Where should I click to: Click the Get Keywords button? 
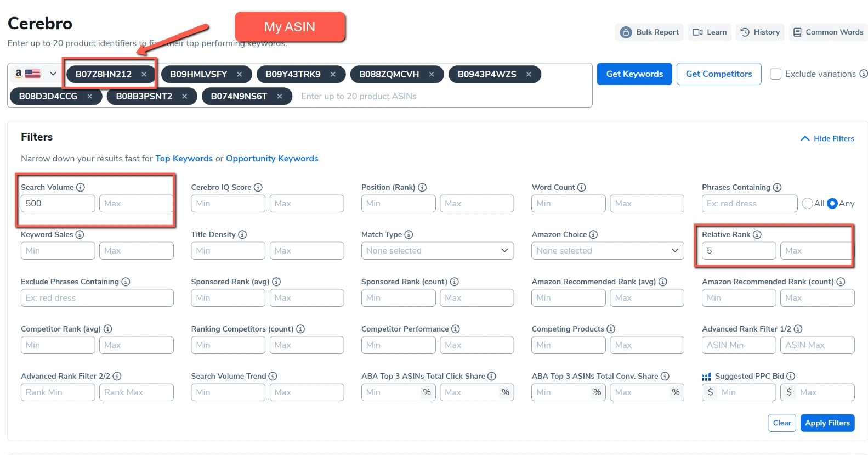[x=634, y=74]
